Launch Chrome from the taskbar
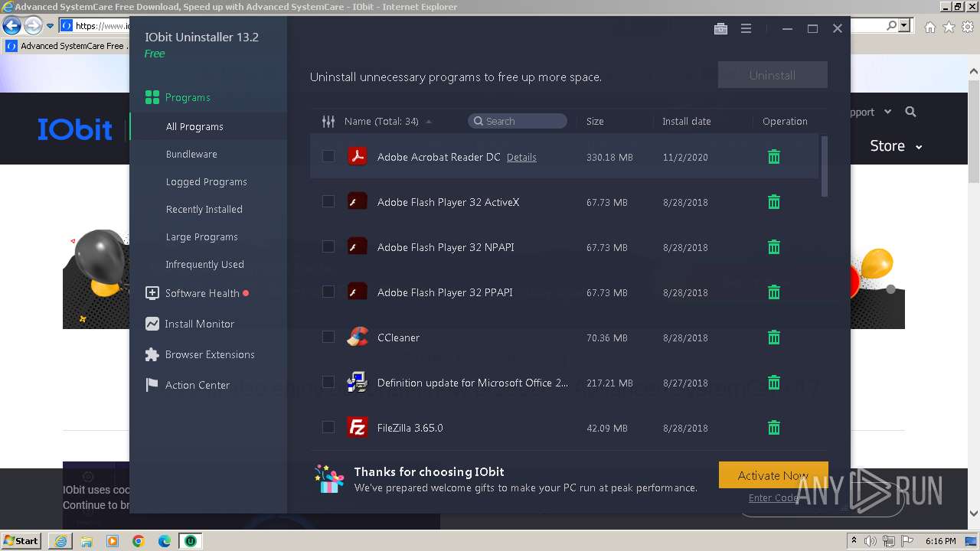980x551 pixels. pos(139,541)
